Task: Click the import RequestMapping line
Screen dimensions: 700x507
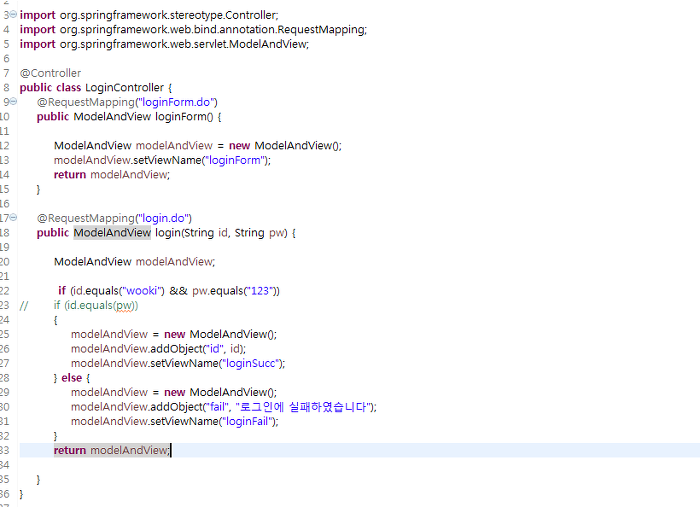Action: (x=193, y=29)
